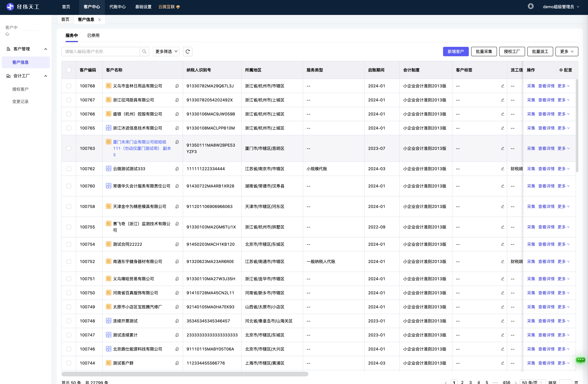Click the refresh table icon

point(188,52)
